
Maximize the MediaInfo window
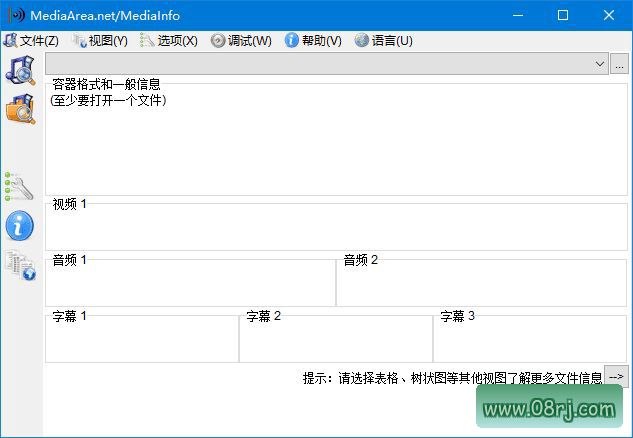coord(563,15)
